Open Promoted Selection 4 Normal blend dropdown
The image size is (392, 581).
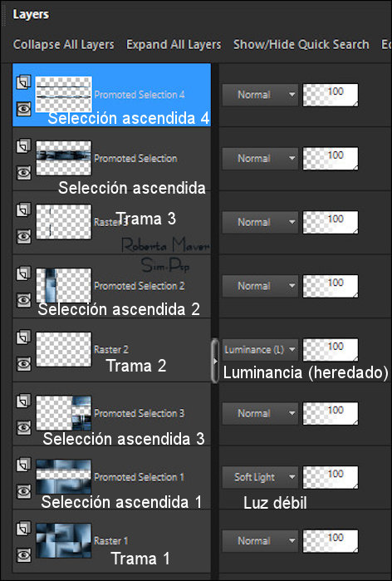coord(260,95)
